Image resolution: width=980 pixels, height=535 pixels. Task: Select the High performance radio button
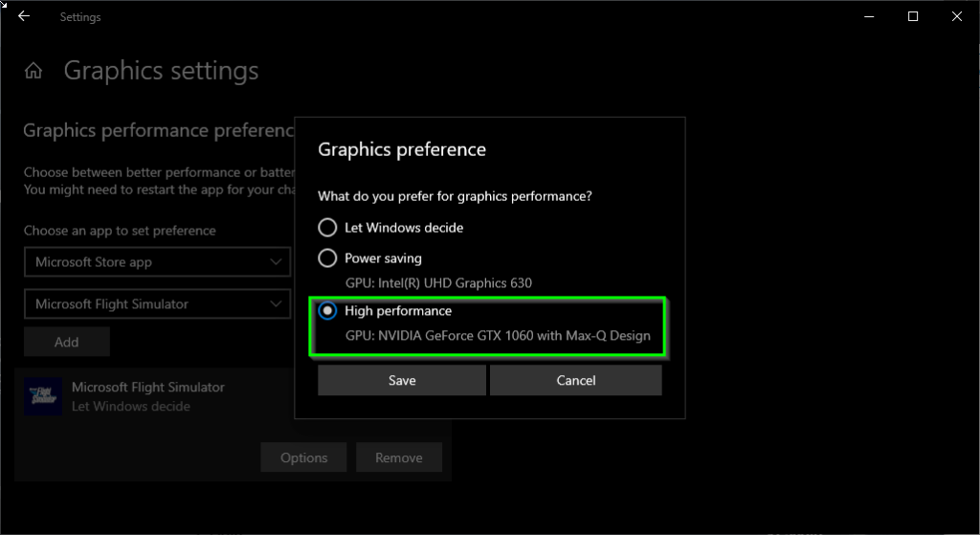pyautogui.click(x=327, y=311)
